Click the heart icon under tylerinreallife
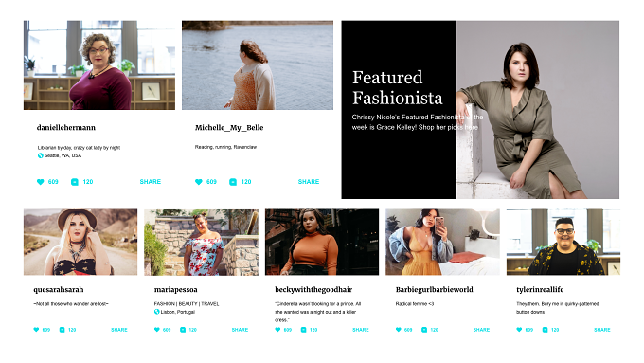The width and height of the screenshot is (644, 363). pos(519,330)
